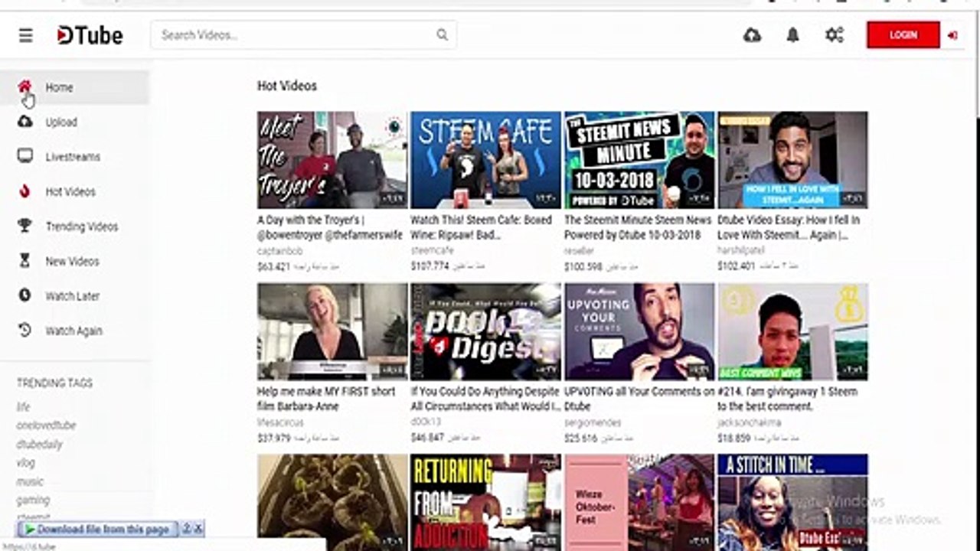Click the green play icon on download bar
Image resolution: width=980 pixels, height=551 pixels.
[x=29, y=529]
